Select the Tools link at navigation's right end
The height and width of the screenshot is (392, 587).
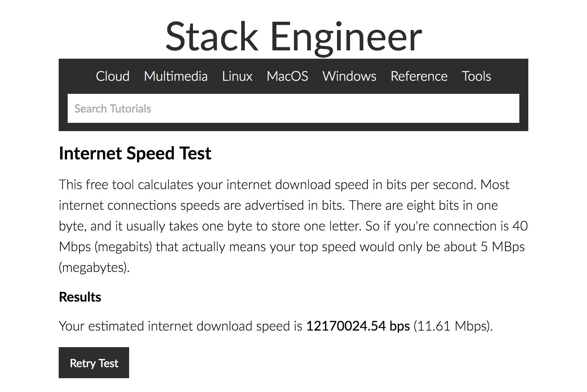476,76
